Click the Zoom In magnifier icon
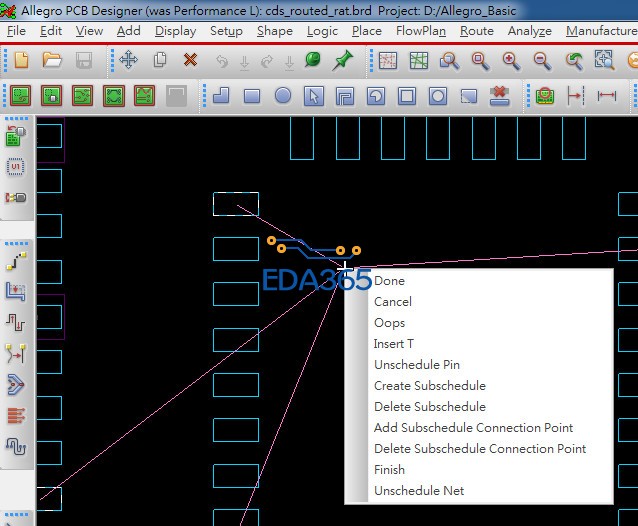Screen dimensions: 638x526 coord(511,60)
